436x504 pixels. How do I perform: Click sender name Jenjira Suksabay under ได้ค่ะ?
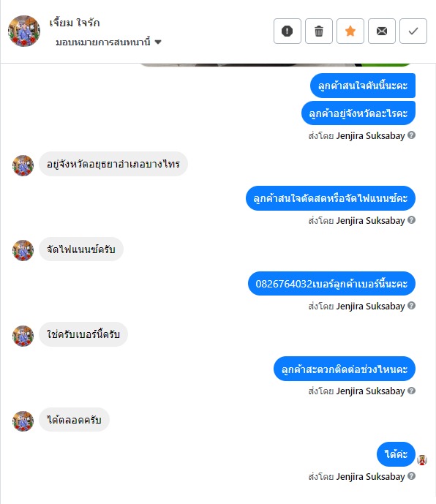[370, 476]
